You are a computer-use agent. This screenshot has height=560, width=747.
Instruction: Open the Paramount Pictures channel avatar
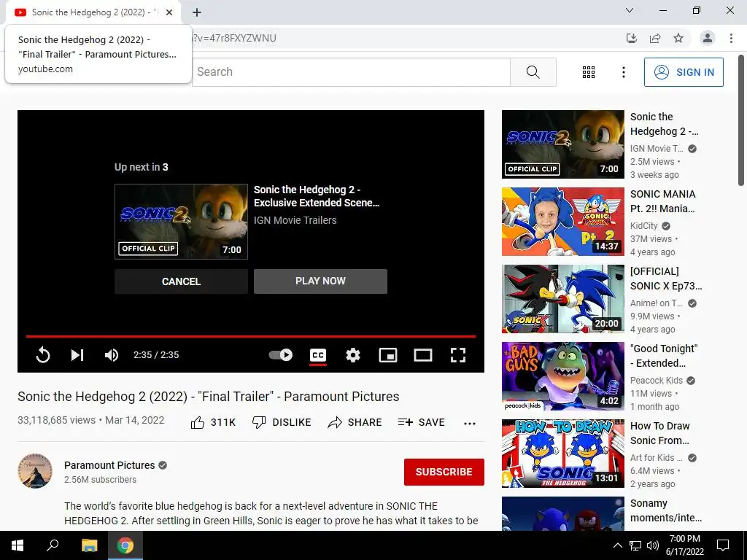coord(35,471)
